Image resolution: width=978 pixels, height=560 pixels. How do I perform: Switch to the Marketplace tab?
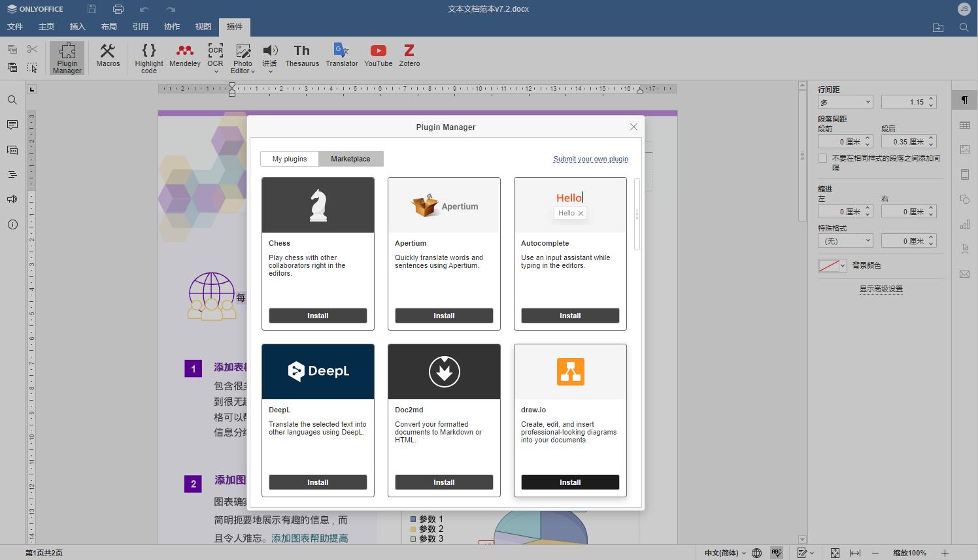click(350, 158)
